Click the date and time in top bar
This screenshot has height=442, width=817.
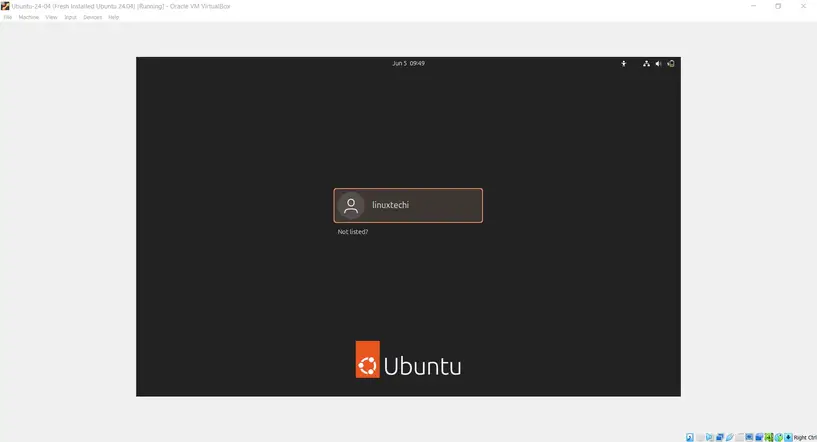point(408,63)
